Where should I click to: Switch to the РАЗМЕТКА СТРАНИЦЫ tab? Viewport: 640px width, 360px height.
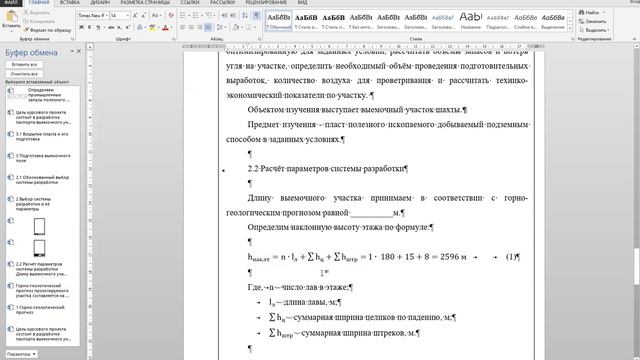145,2
